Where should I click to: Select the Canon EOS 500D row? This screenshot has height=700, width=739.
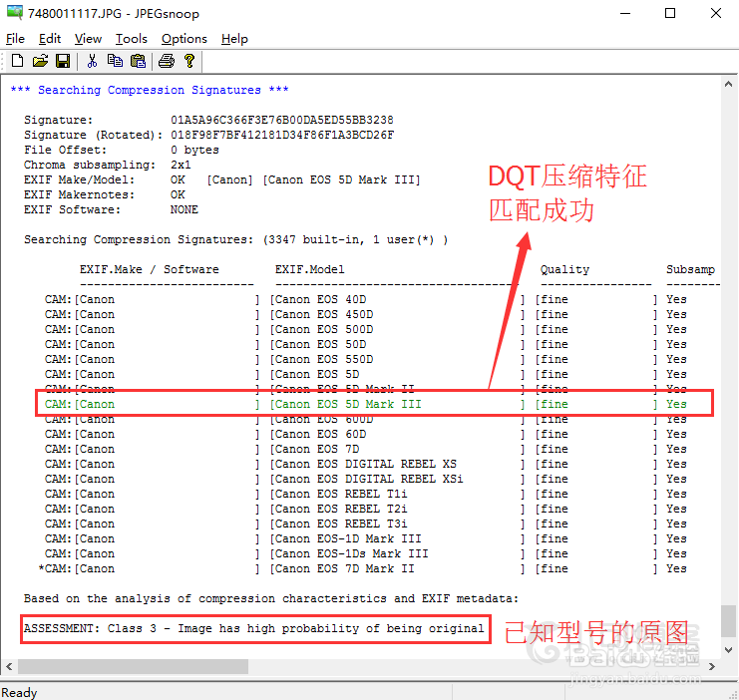(365, 329)
